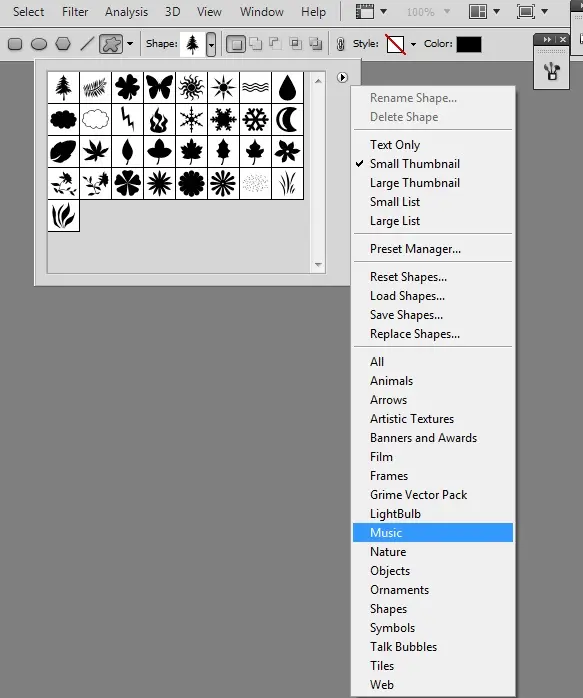Click the black Color swatch
Viewport: 583px width, 698px height.
coord(469,44)
